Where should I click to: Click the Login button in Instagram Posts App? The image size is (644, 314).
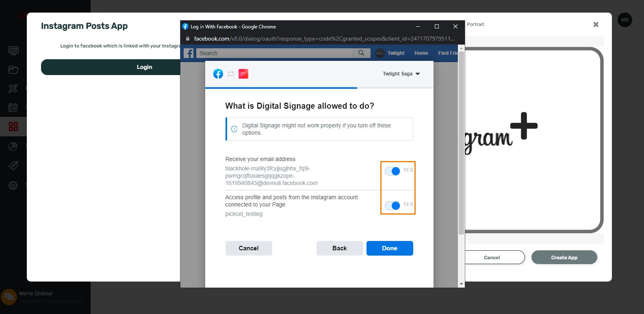tap(111, 67)
